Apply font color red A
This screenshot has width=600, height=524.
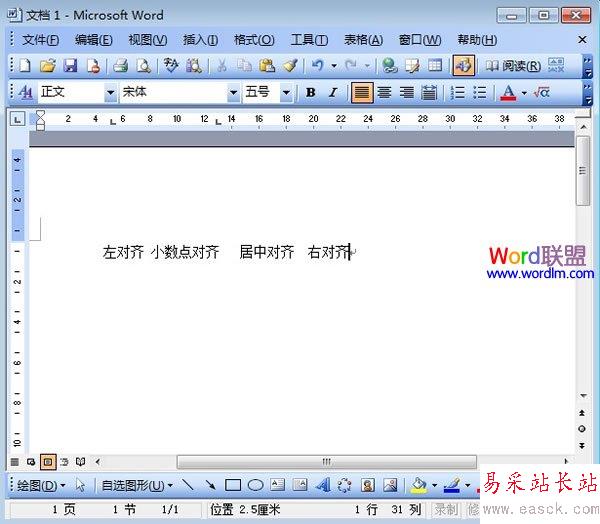tap(508, 93)
